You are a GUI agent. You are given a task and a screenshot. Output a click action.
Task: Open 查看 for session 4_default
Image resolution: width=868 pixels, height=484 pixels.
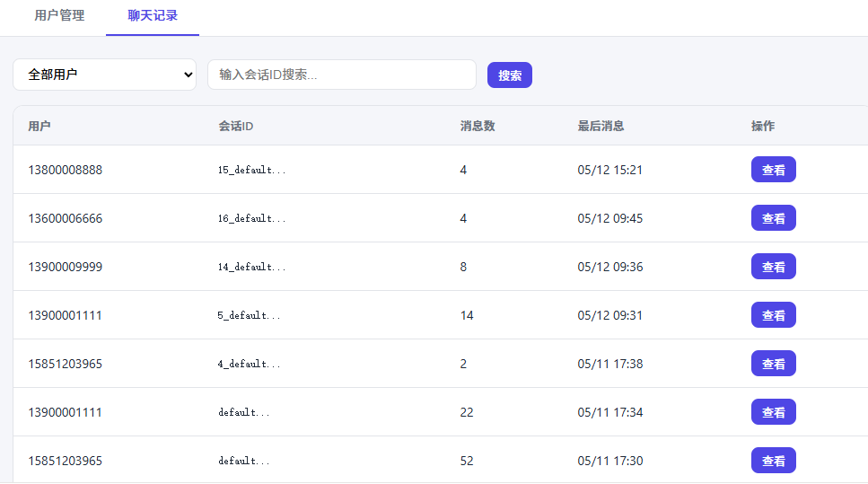pyautogui.click(x=774, y=364)
